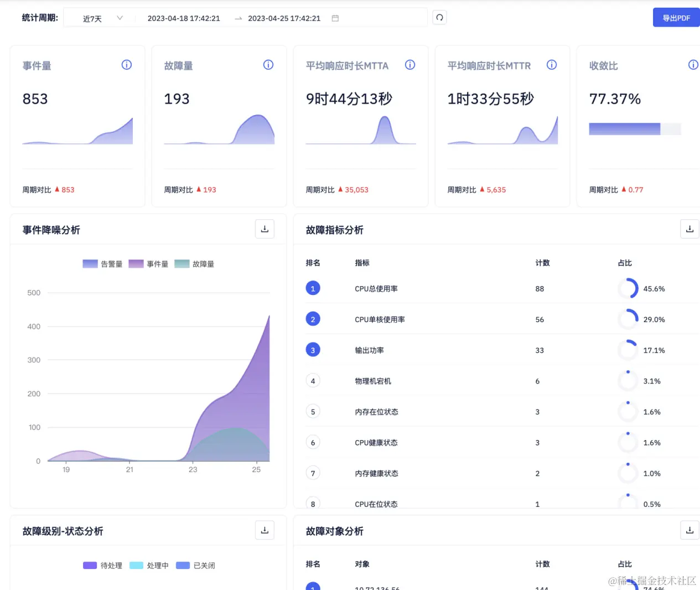Click the 1时33分55秒 MTTR value
Screen dimensions: 700x590
[490, 99]
